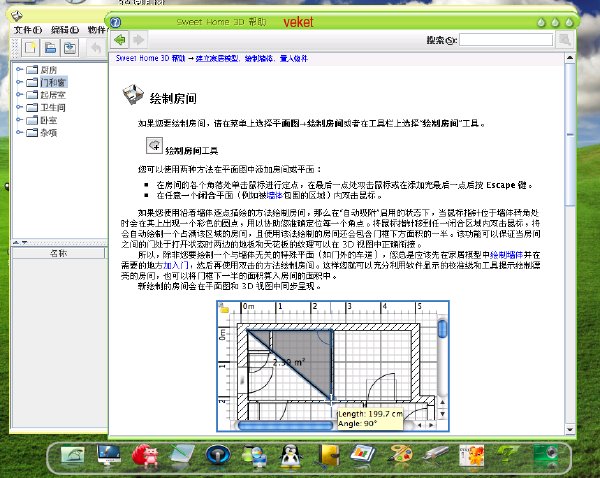Screen dimensions: 600x478
Task: Open the yellow address book dock icon
Action: [x=328, y=455]
